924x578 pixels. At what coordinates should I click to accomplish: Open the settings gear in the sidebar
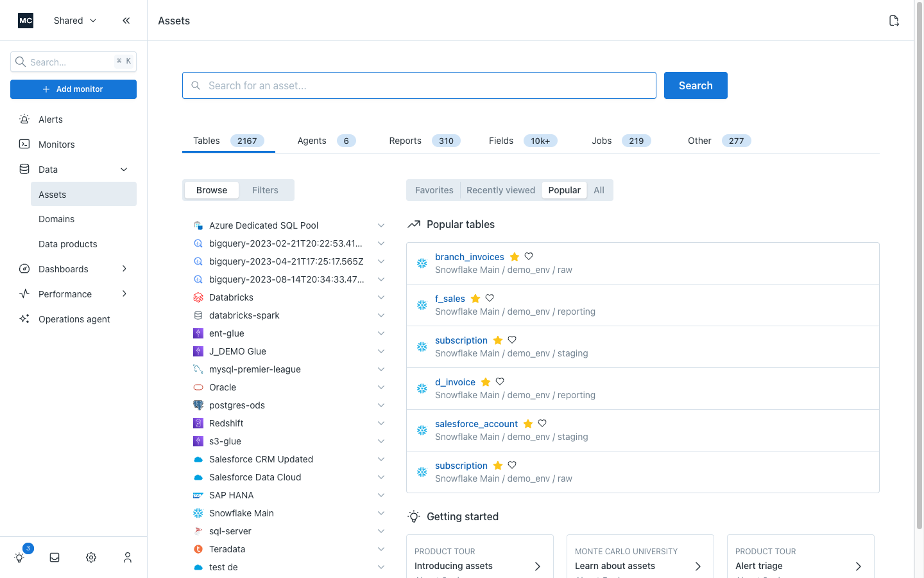90,557
